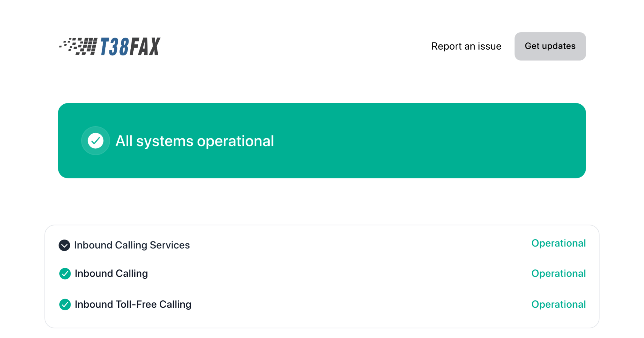Click the blue T38 part of the logo

click(x=115, y=47)
